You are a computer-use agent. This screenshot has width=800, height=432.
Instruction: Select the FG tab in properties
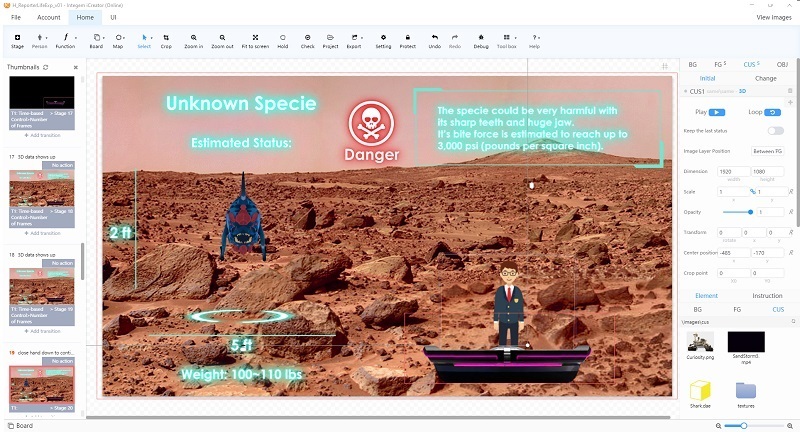(x=720, y=65)
